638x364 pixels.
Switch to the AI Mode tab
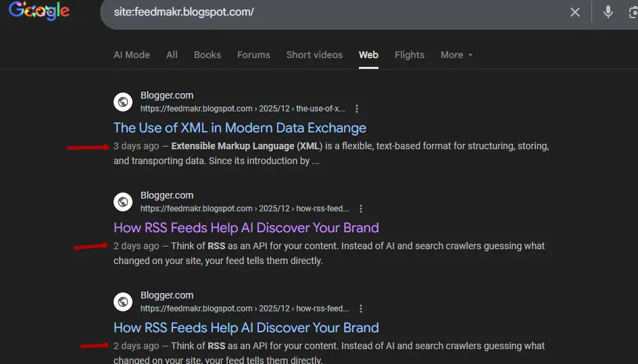pos(132,55)
